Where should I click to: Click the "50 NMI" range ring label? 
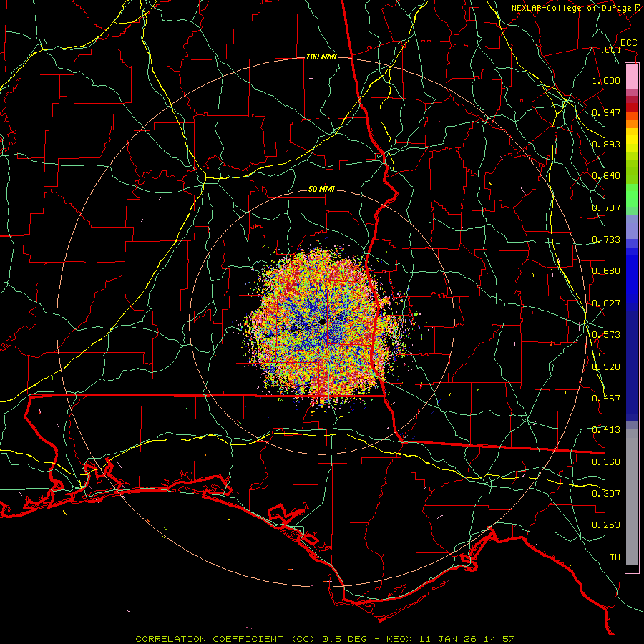click(321, 189)
